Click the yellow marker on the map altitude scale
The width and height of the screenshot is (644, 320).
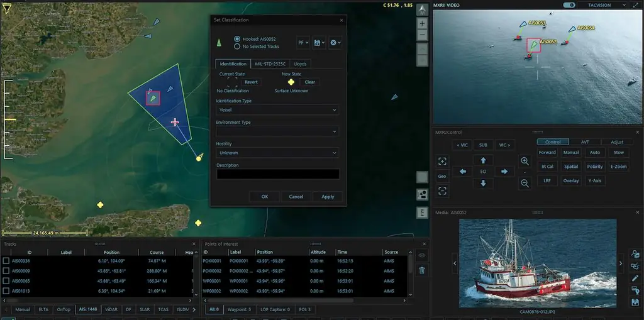pyautogui.click(x=10, y=119)
